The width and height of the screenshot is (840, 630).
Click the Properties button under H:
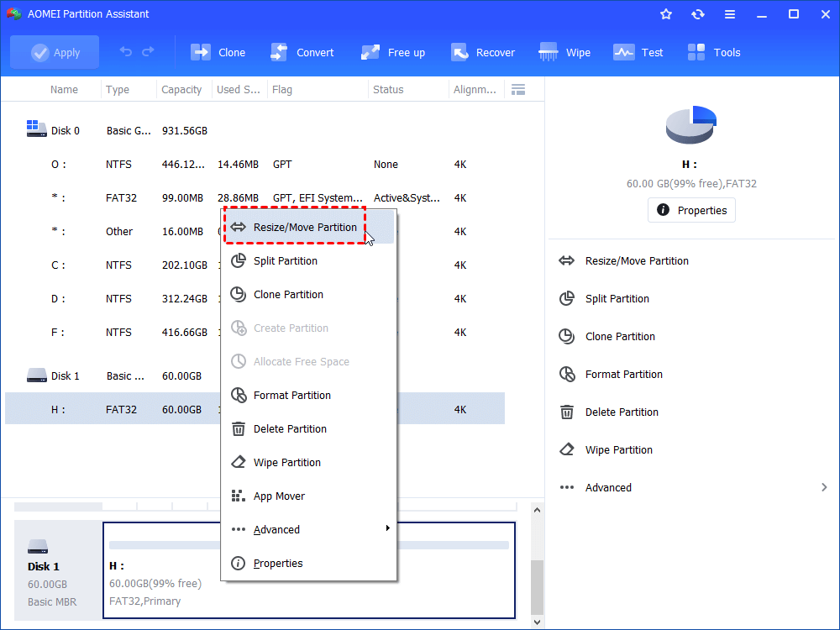point(691,210)
